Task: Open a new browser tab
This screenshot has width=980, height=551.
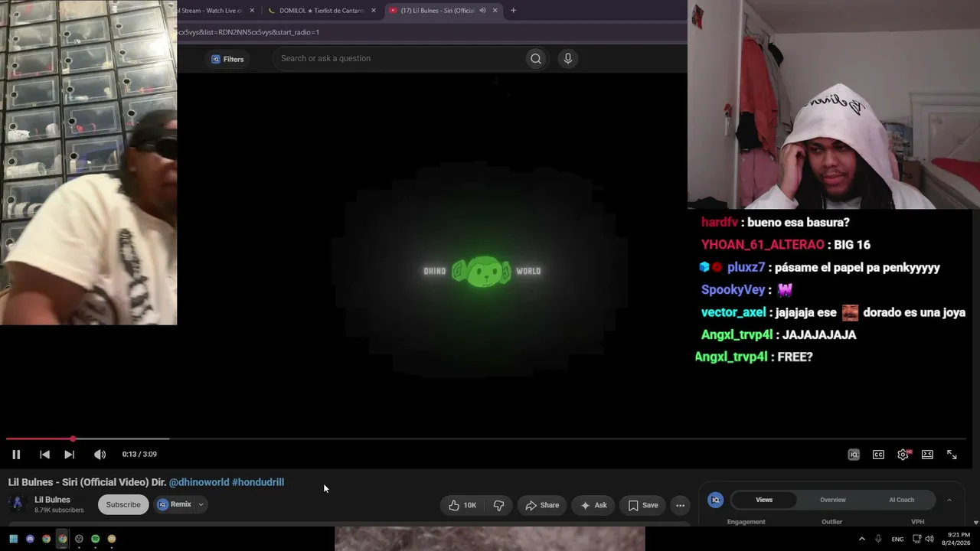Action: 513,11
